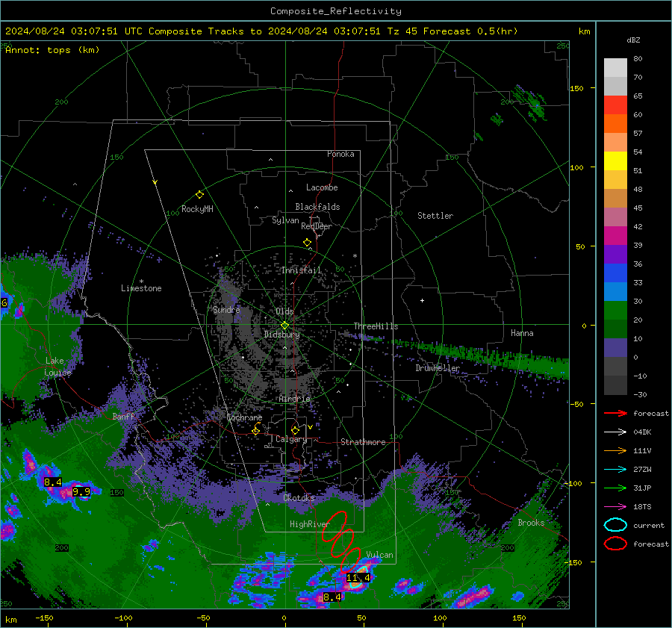672x628 pixels.
Task: Click the red forecast arrow in legend
Action: coord(615,413)
